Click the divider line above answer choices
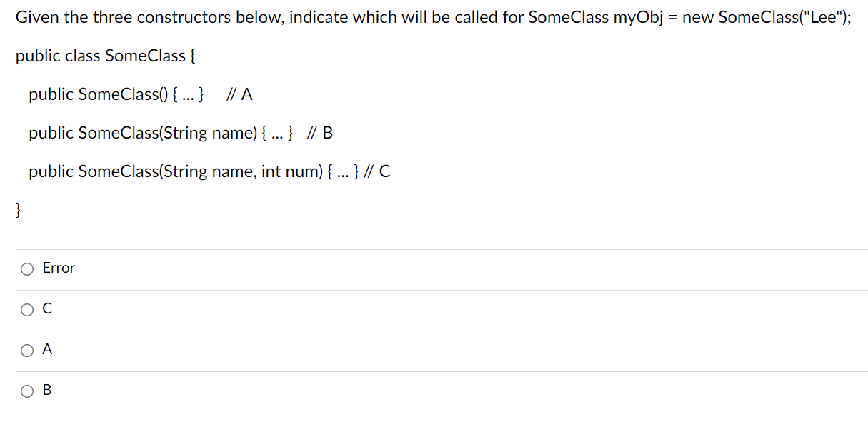 point(434,248)
